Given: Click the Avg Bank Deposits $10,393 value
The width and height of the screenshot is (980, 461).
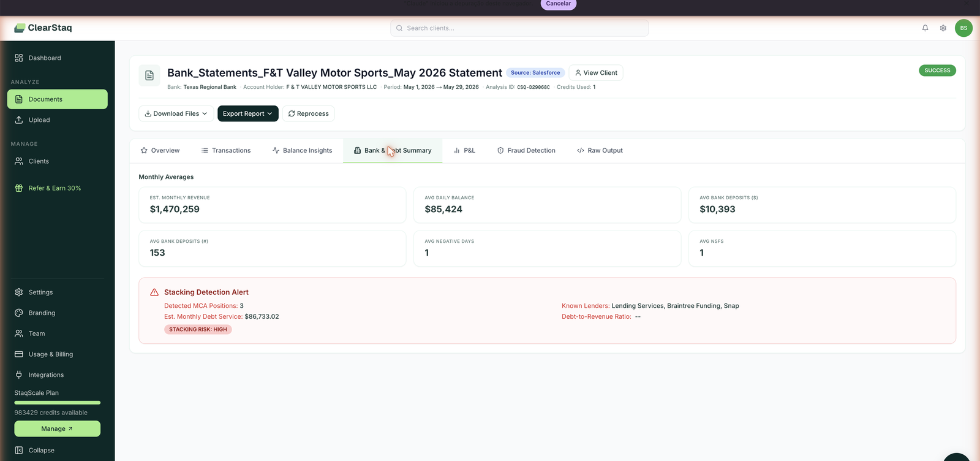Looking at the screenshot, I should (x=717, y=209).
